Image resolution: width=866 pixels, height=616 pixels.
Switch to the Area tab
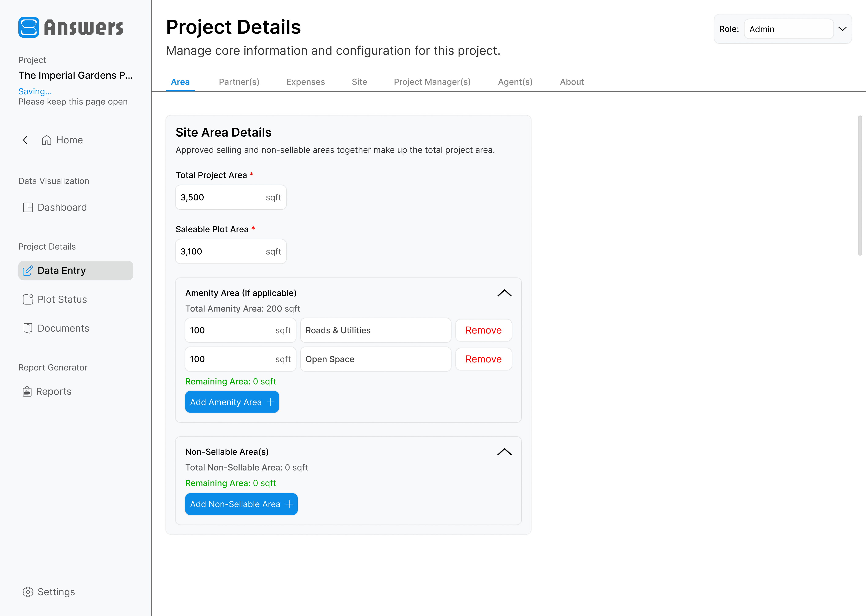pyautogui.click(x=180, y=82)
